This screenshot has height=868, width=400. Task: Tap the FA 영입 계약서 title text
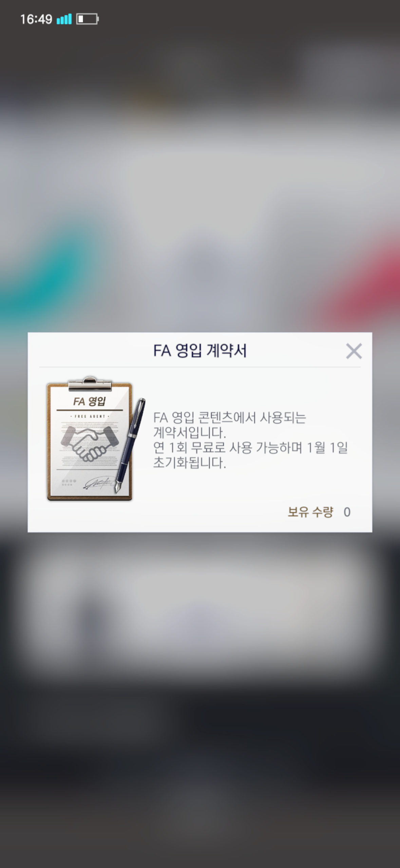pyautogui.click(x=200, y=351)
